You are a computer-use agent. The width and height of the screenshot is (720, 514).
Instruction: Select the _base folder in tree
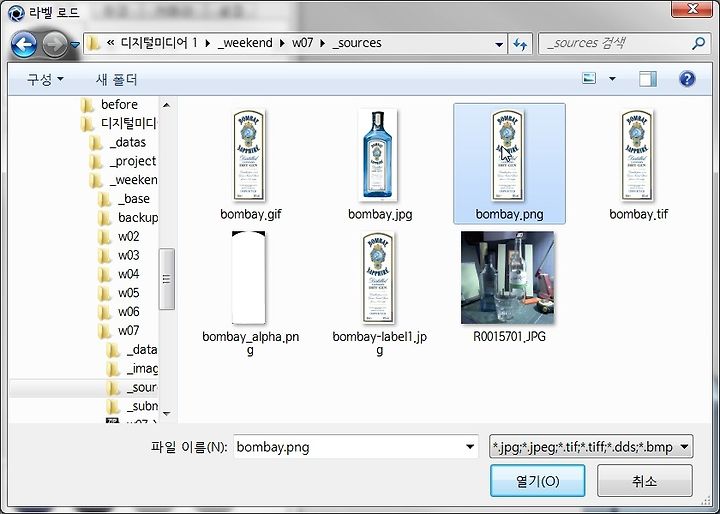click(x=124, y=199)
